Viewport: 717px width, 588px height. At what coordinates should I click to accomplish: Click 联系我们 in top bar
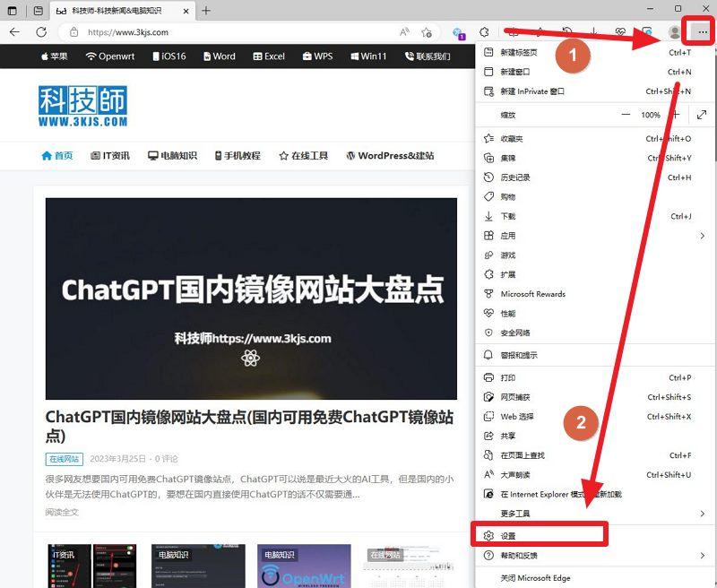[428, 56]
